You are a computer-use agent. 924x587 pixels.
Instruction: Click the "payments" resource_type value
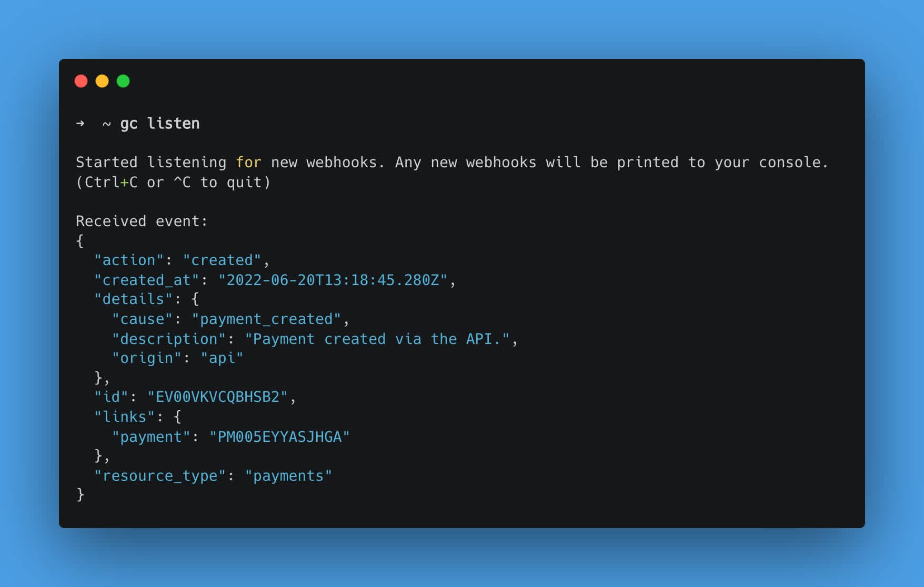point(288,476)
